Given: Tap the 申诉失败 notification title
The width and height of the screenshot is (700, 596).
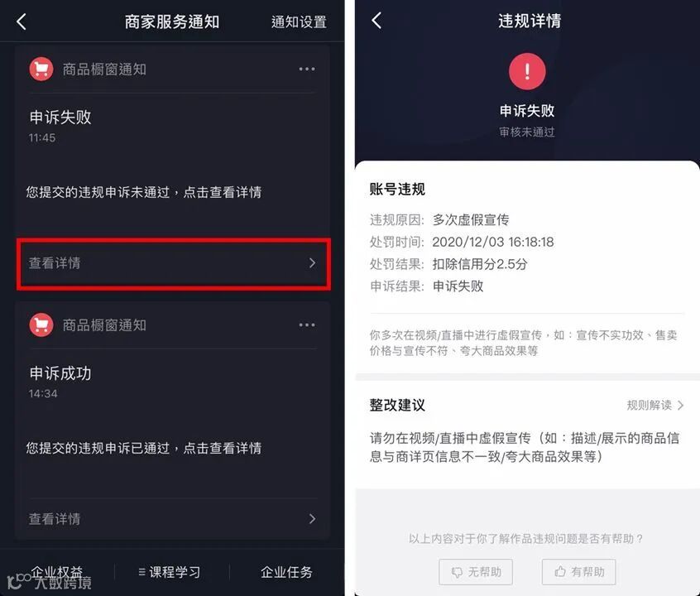Looking at the screenshot, I should 60,117.
